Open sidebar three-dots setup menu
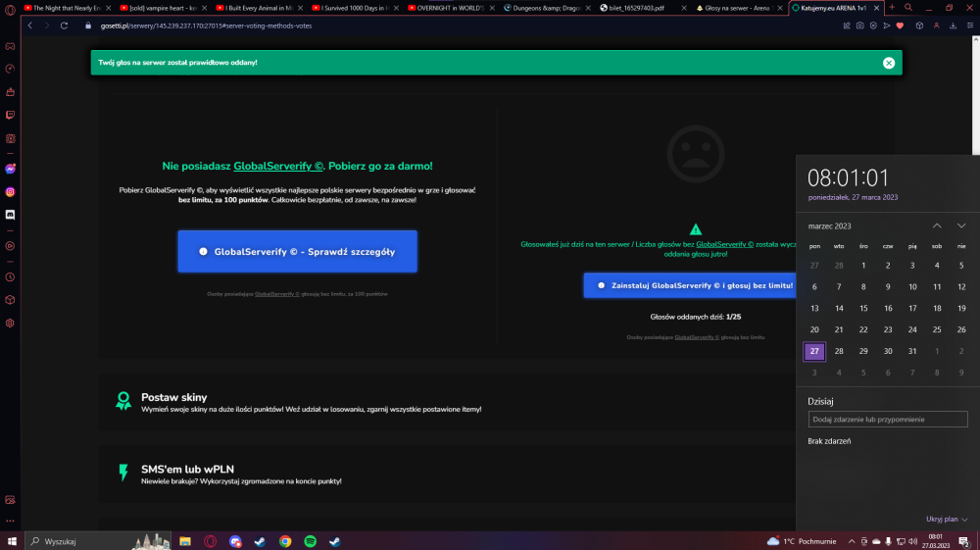 10,520
